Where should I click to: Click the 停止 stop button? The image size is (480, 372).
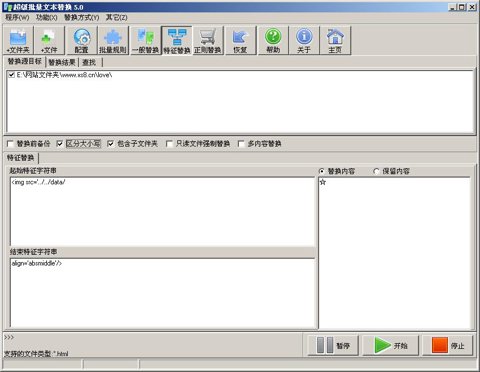(448, 345)
